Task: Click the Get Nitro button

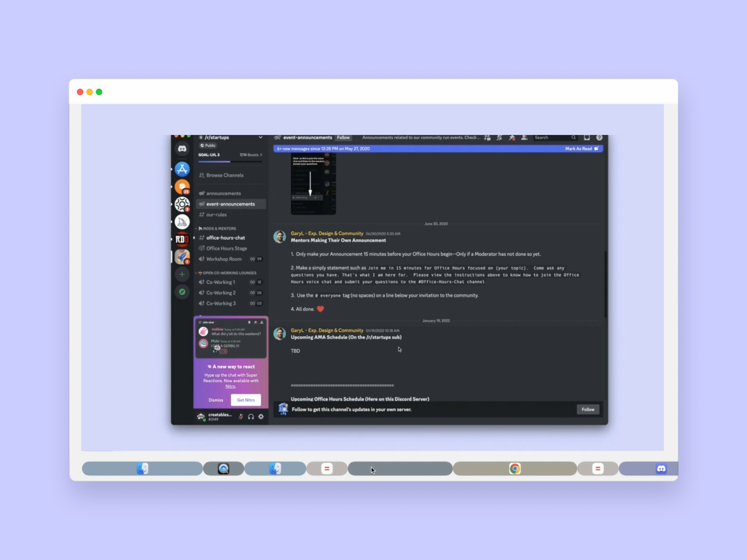Action: click(x=246, y=400)
